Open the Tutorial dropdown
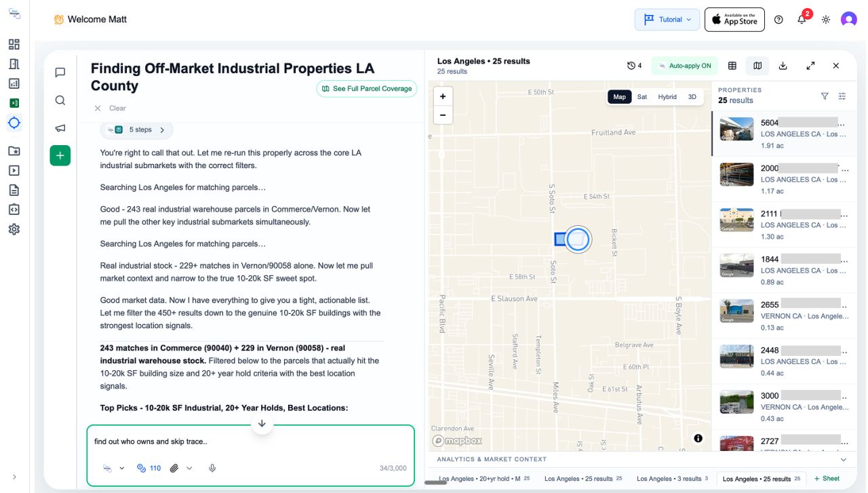The width and height of the screenshot is (868, 493). pos(667,20)
